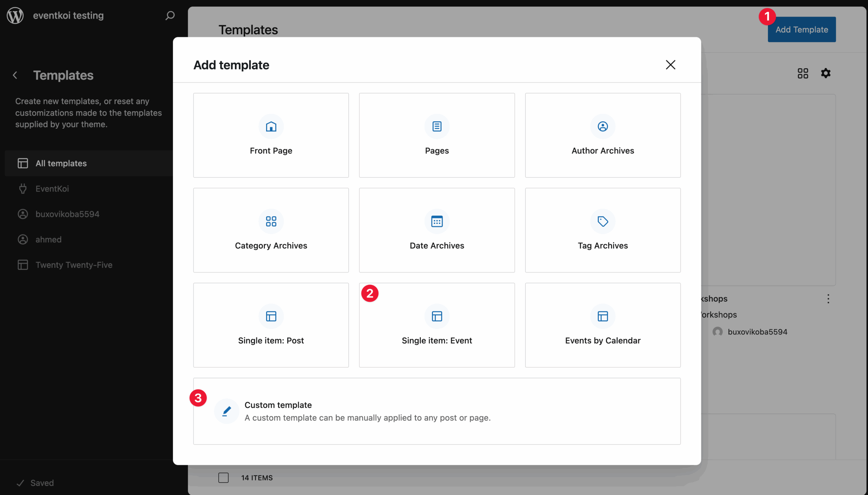Open view options gear icon
The height and width of the screenshot is (495, 868).
coord(826,73)
